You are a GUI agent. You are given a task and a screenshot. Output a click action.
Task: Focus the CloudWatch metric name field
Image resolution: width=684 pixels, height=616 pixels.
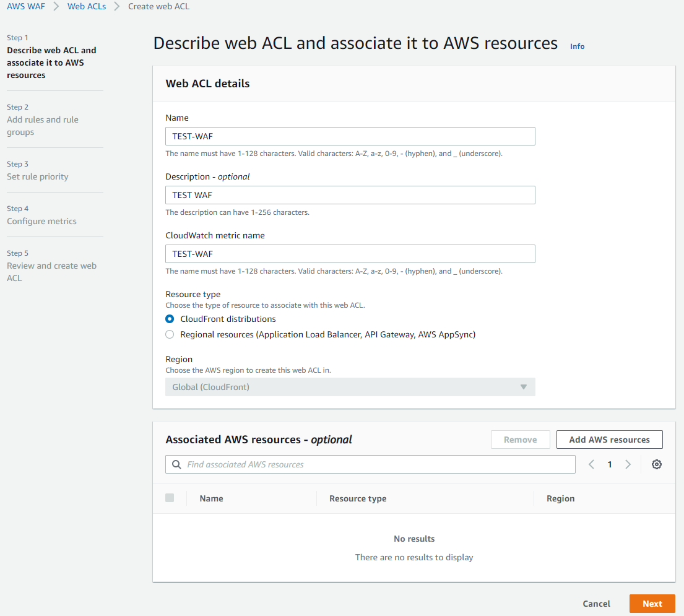350,254
